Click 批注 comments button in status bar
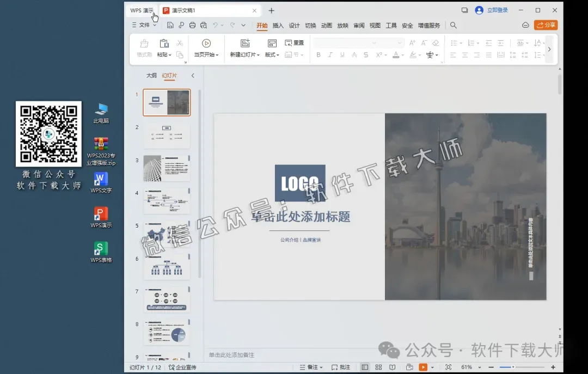588x374 pixels. tap(341, 367)
